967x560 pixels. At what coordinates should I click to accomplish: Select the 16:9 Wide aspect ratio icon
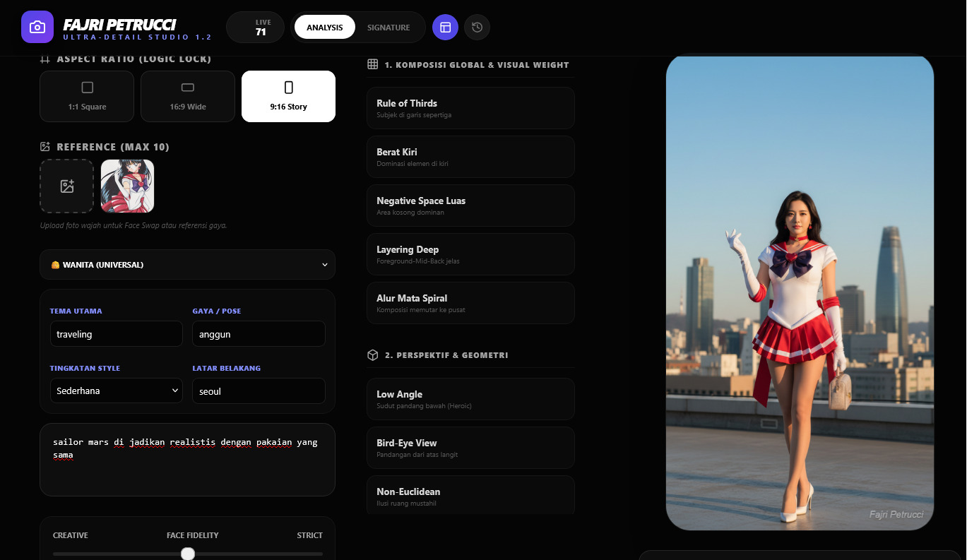[x=188, y=88]
